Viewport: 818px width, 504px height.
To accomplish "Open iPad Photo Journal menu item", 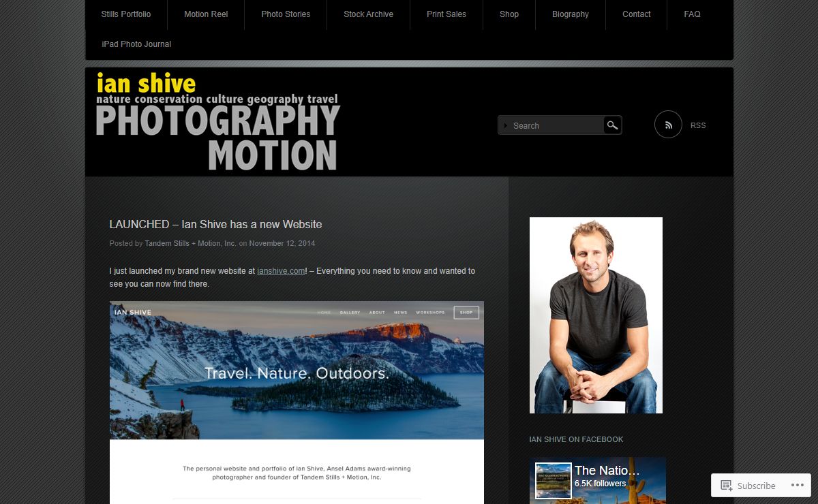I will 136,44.
